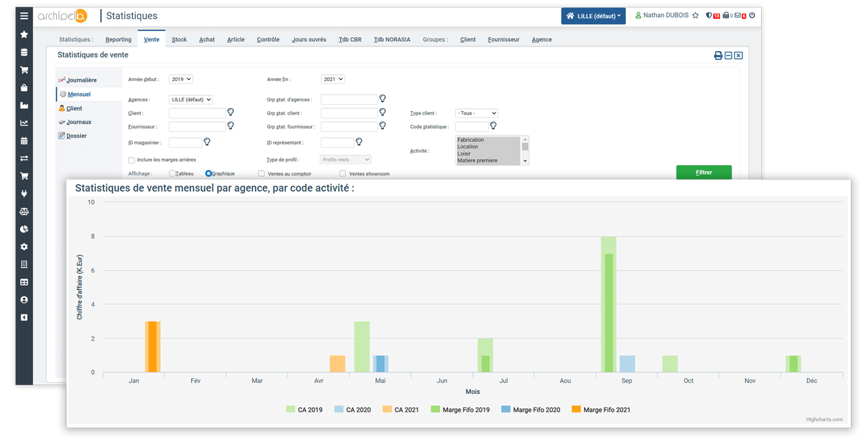Viewport: 868px width, 440px height.
Task: Expand the Type client Tous dropdown
Action: [477, 112]
